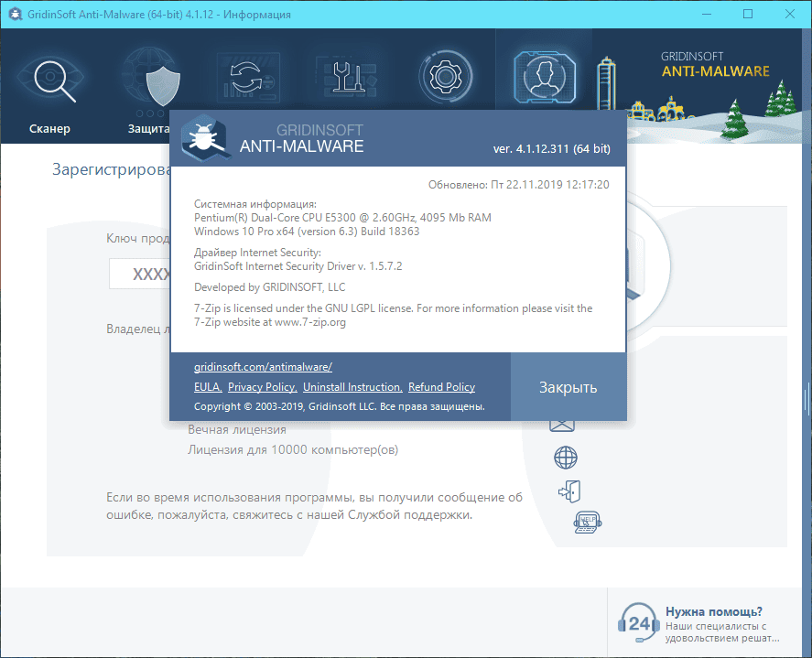Click the Сканер label

(x=49, y=128)
